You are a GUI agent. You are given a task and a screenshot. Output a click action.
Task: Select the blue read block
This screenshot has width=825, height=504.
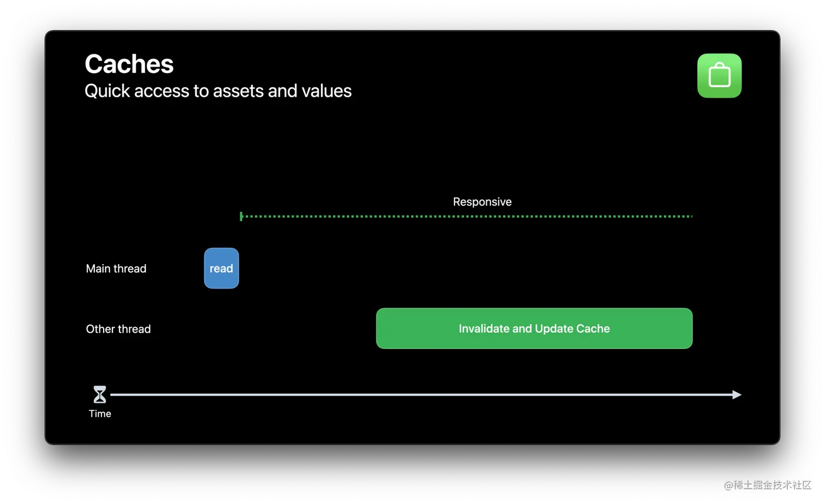click(222, 268)
